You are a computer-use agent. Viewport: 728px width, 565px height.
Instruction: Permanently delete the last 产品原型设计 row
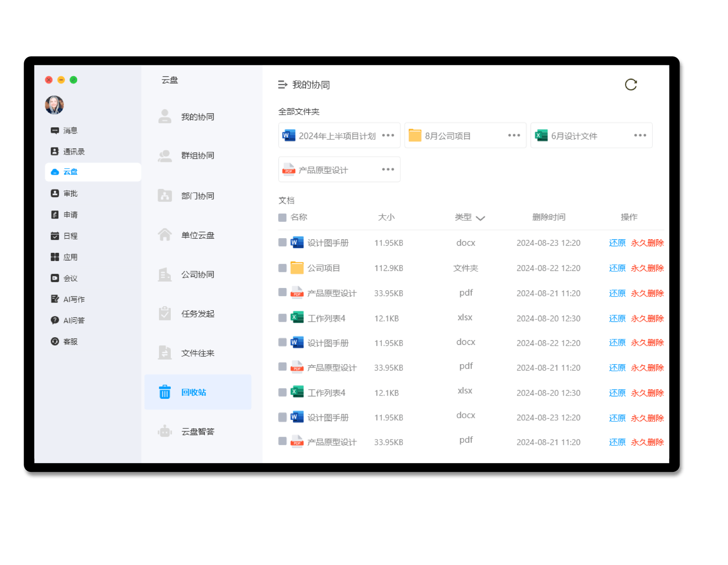[647, 442]
